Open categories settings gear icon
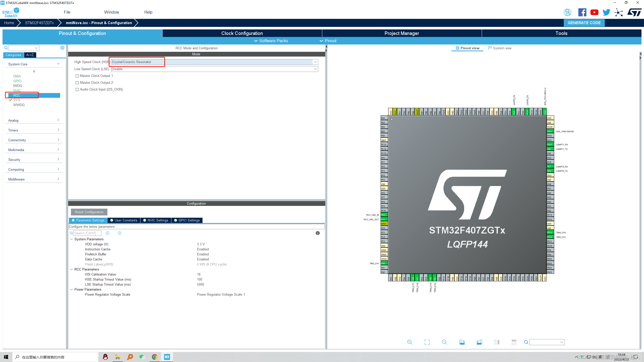The height and width of the screenshot is (362, 644). tap(62, 48)
